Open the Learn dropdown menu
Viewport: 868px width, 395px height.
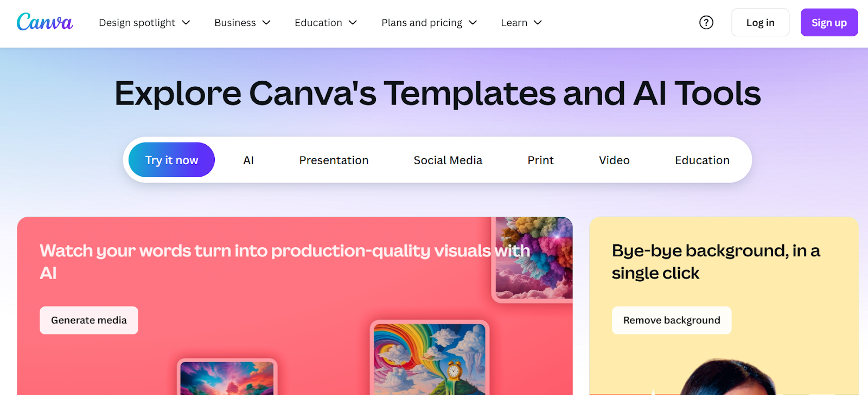pyautogui.click(x=521, y=22)
